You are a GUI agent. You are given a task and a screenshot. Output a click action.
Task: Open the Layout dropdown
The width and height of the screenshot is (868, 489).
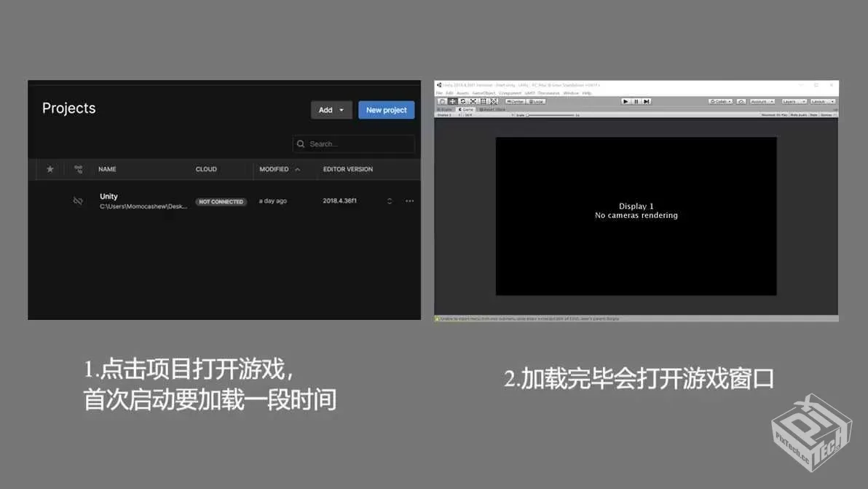coord(823,101)
